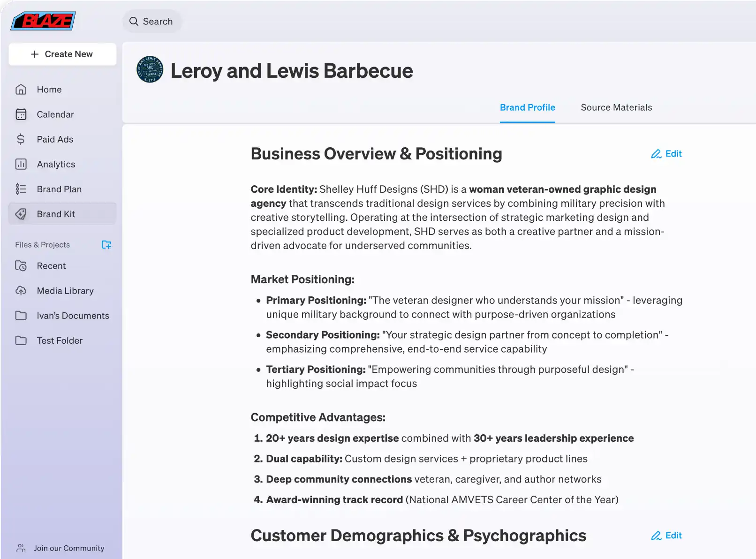Click the Recent folder-clock icon
This screenshot has height=559, width=756.
[21, 266]
